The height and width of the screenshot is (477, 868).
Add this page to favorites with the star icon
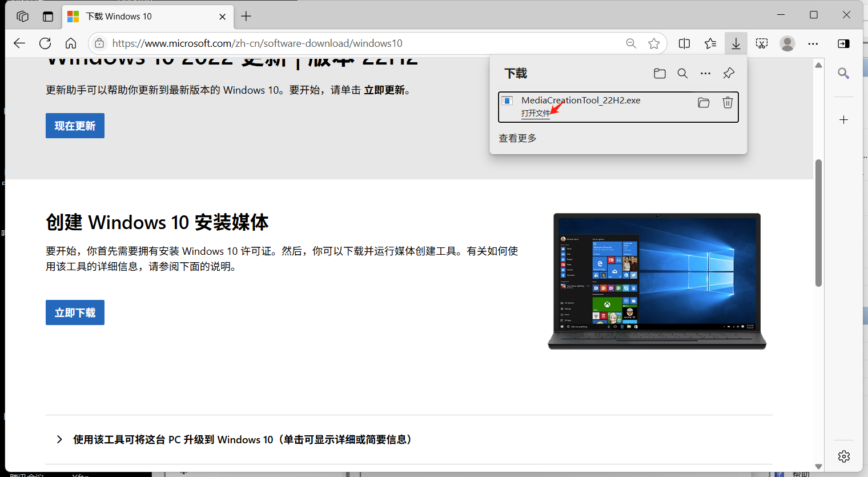pos(654,43)
